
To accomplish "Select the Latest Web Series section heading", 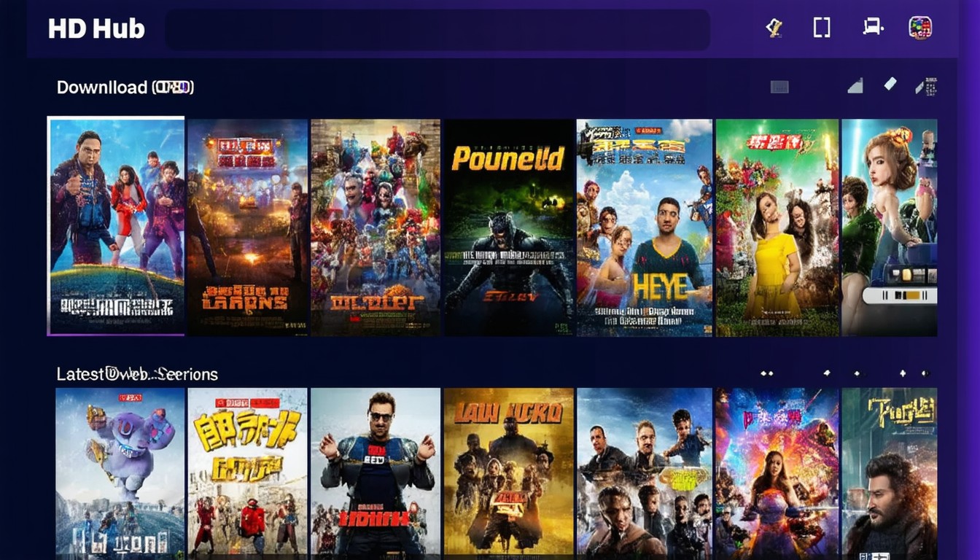I will (137, 374).
